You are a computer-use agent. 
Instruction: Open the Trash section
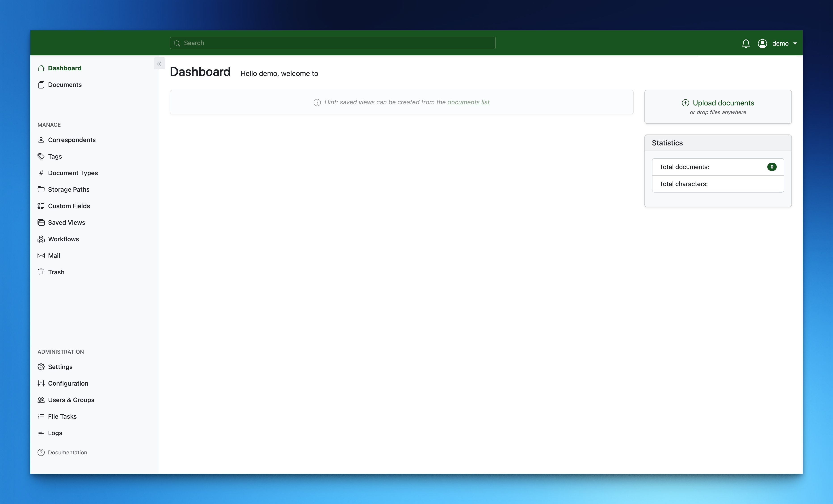click(56, 272)
